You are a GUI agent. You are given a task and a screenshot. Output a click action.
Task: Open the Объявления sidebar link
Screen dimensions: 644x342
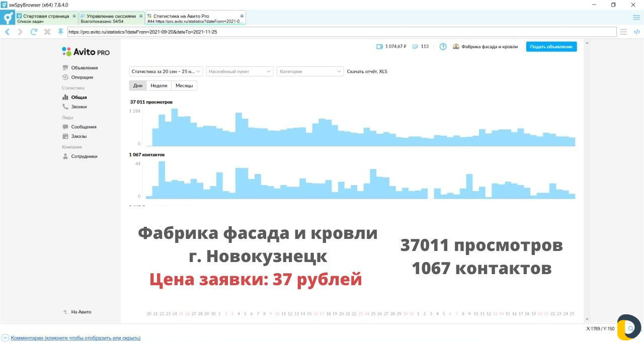[x=85, y=68]
